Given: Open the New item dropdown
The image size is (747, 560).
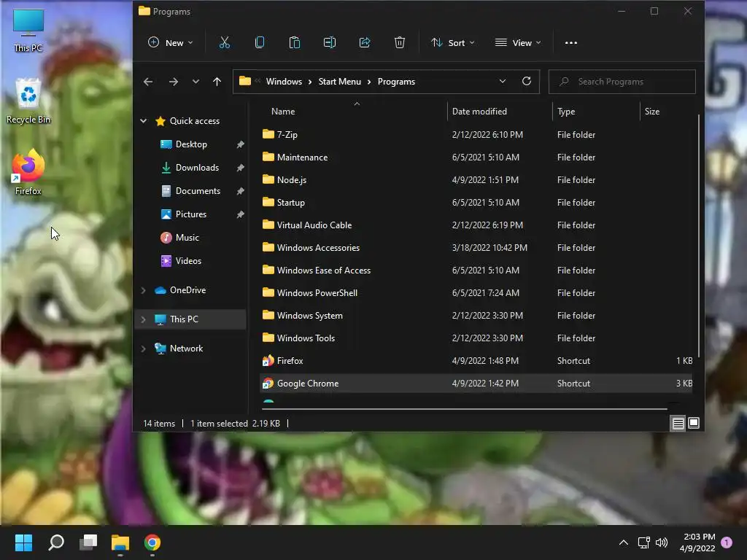Looking at the screenshot, I should point(171,43).
